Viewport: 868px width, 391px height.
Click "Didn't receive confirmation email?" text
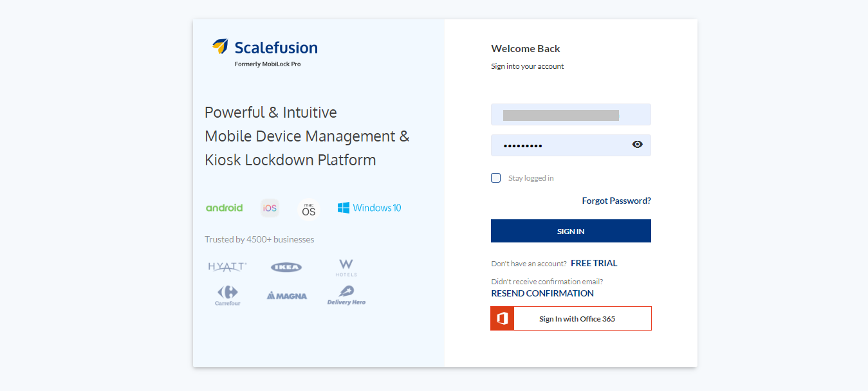pyautogui.click(x=547, y=282)
